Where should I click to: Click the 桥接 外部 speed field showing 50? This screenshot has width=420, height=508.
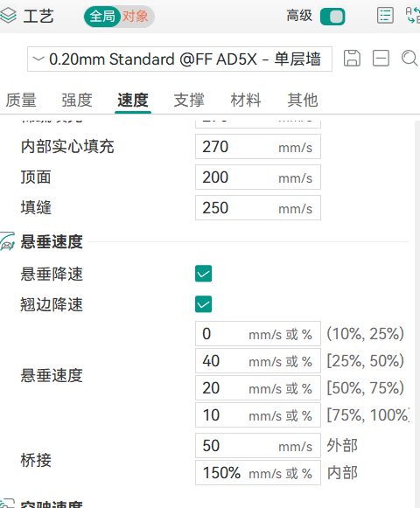point(258,445)
